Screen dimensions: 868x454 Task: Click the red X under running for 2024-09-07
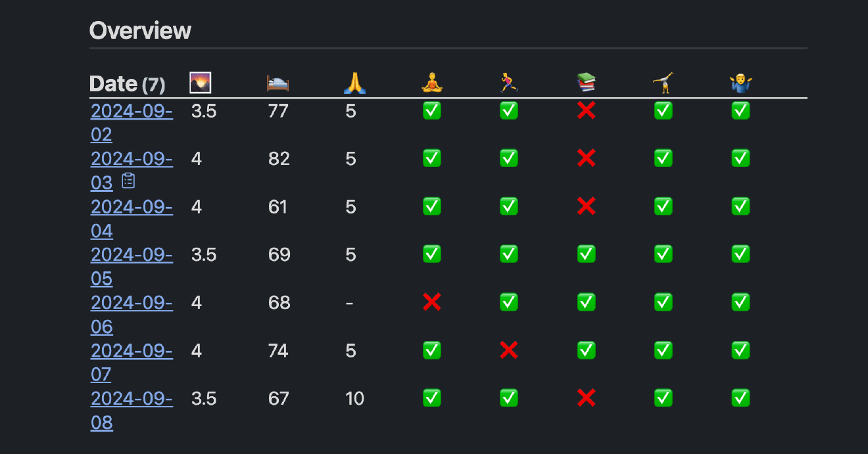click(508, 350)
